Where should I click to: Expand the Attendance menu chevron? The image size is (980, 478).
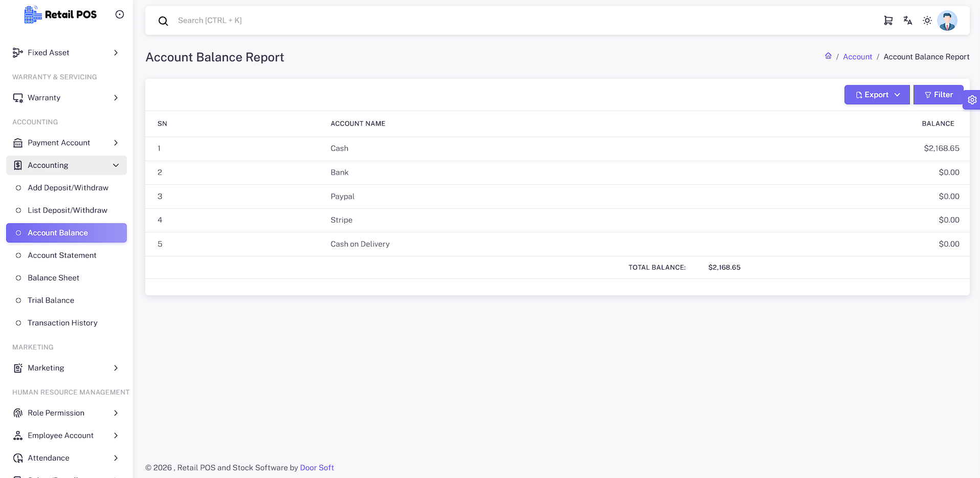(116, 458)
